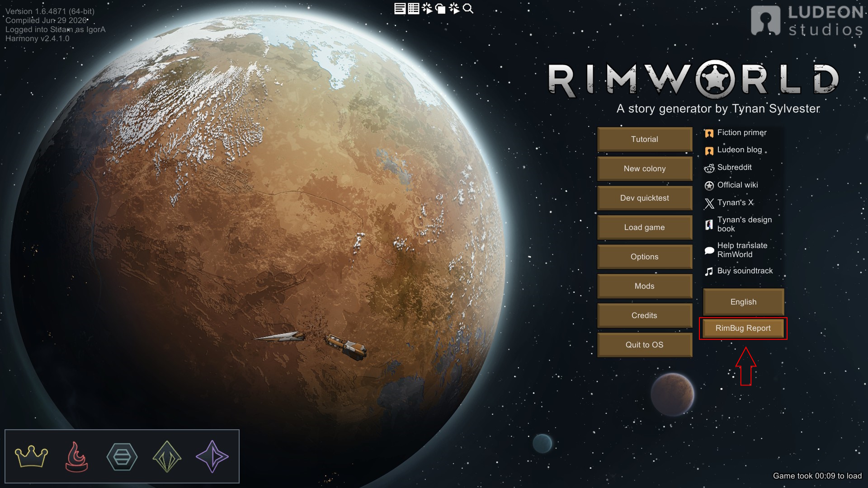Open Tynan's design book link
The height and width of the screenshot is (488, 868).
tap(738, 224)
